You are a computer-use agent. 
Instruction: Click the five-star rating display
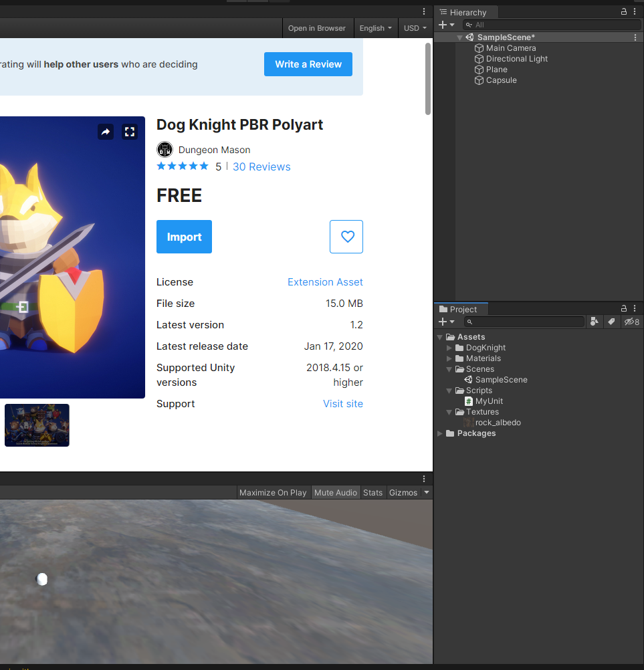click(x=183, y=166)
